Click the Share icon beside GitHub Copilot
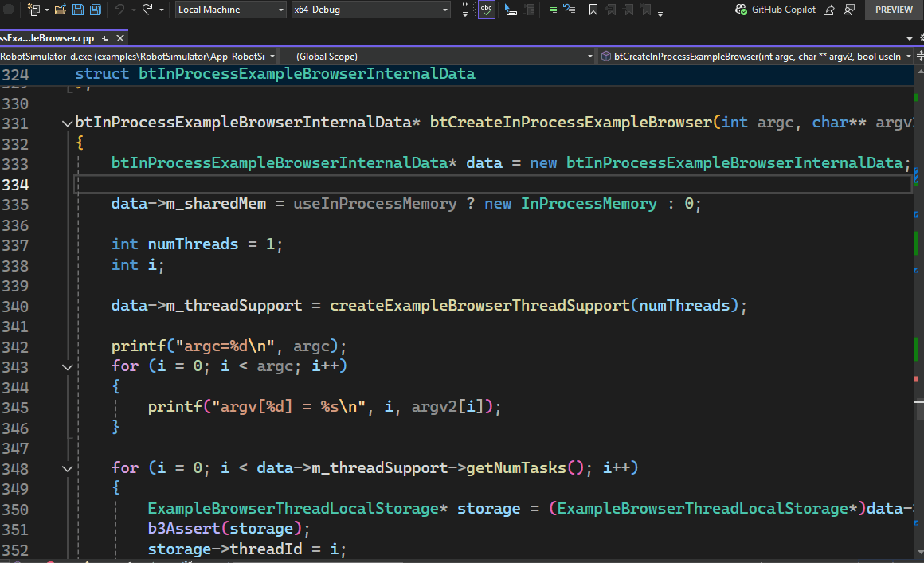924x563 pixels. click(829, 10)
